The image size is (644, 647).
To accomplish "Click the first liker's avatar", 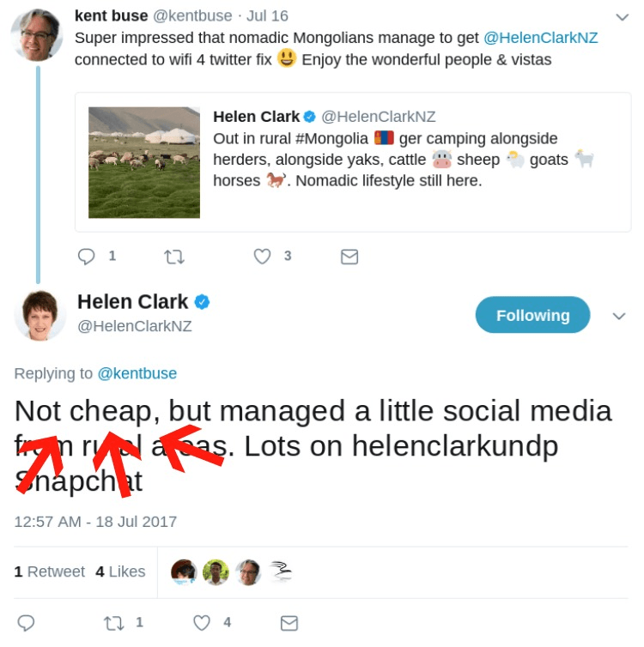I will pos(184,571).
